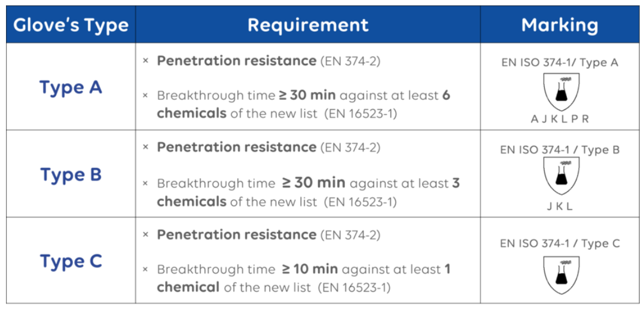Screen dimensions: 644x309
Task: Select the Requirement column header
Action: (x=308, y=25)
